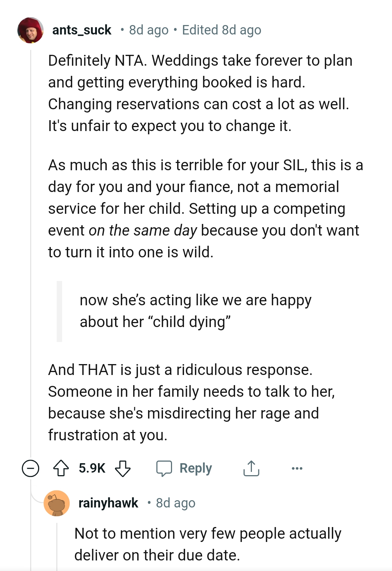Toggle the thread collapse minus button

30,468
